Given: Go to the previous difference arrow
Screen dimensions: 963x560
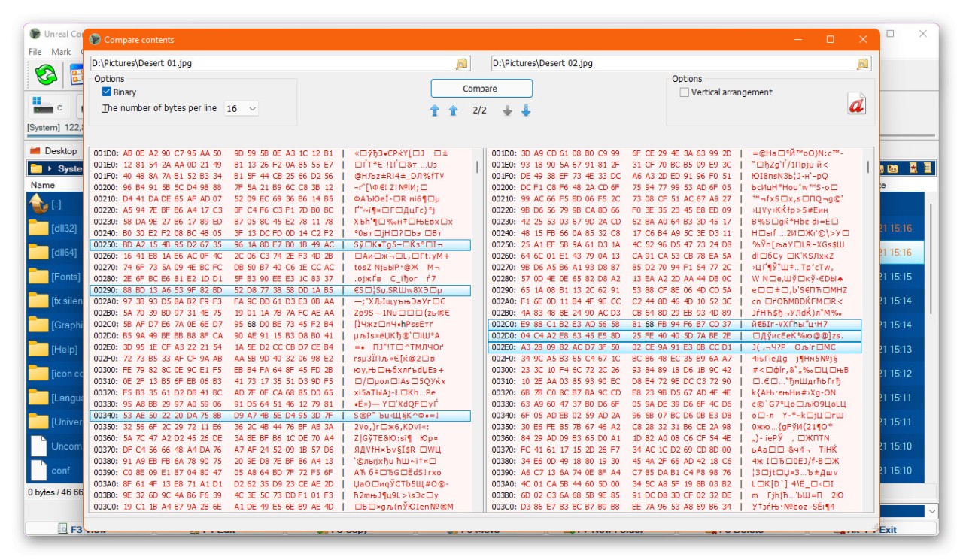Looking at the screenshot, I should 453,110.
